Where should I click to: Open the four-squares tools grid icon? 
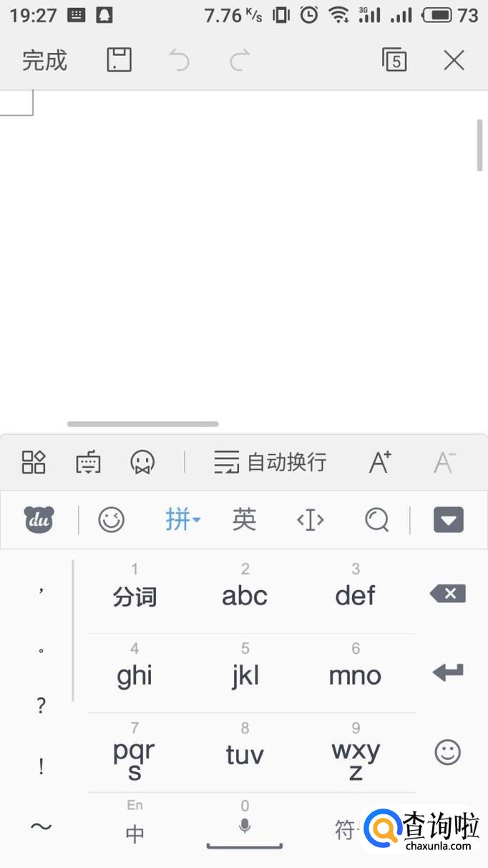pyautogui.click(x=34, y=462)
